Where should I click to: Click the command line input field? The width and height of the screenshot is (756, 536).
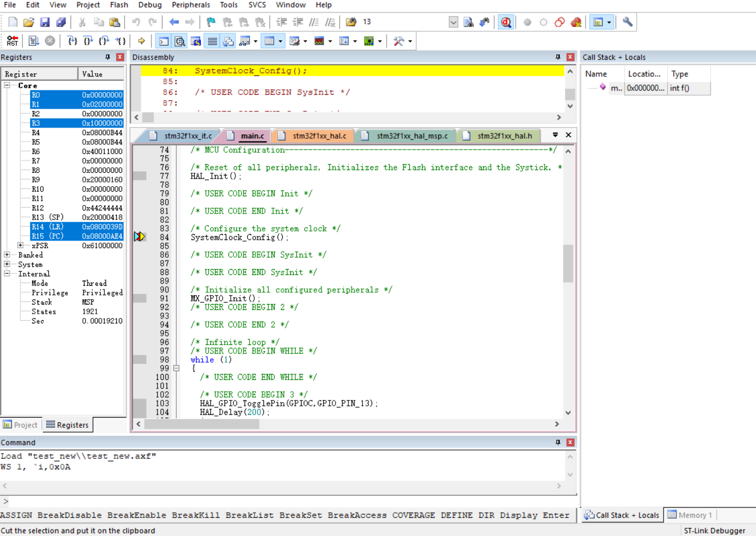290,501
